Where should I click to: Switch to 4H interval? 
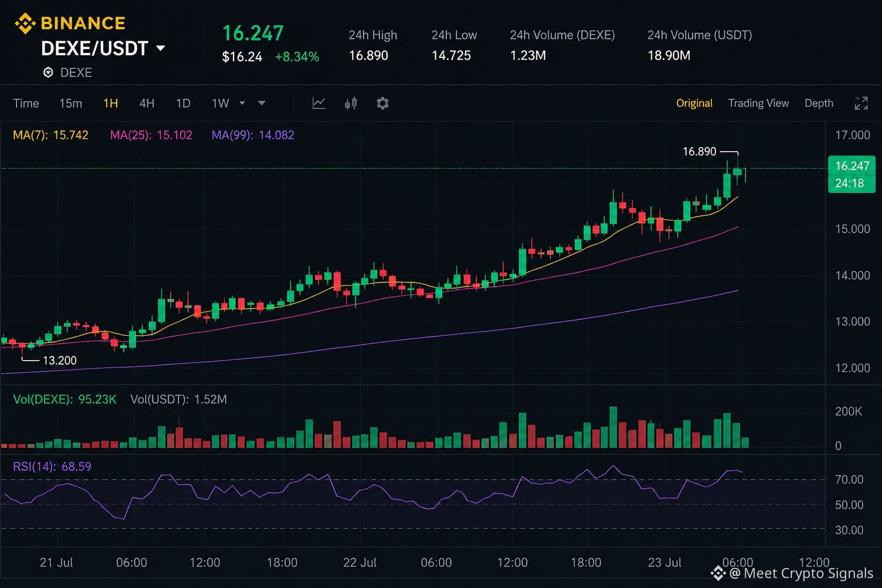[147, 103]
